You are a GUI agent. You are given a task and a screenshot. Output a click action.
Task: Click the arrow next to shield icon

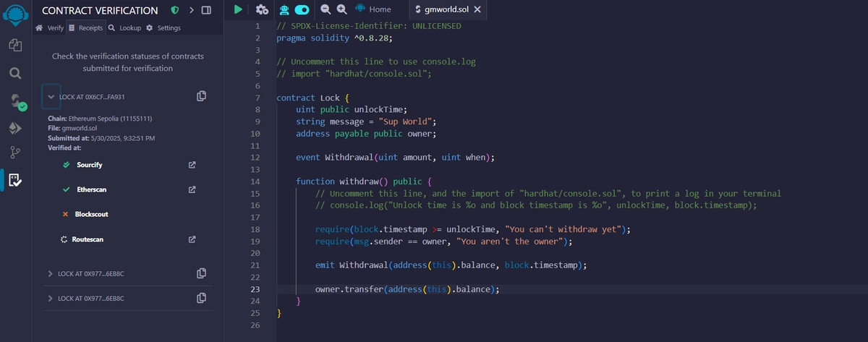click(x=191, y=10)
